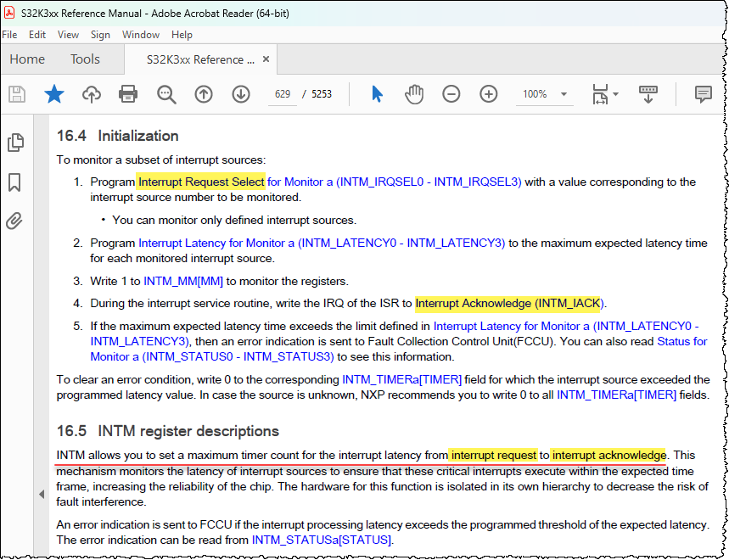Open the comments panel icon

[704, 94]
